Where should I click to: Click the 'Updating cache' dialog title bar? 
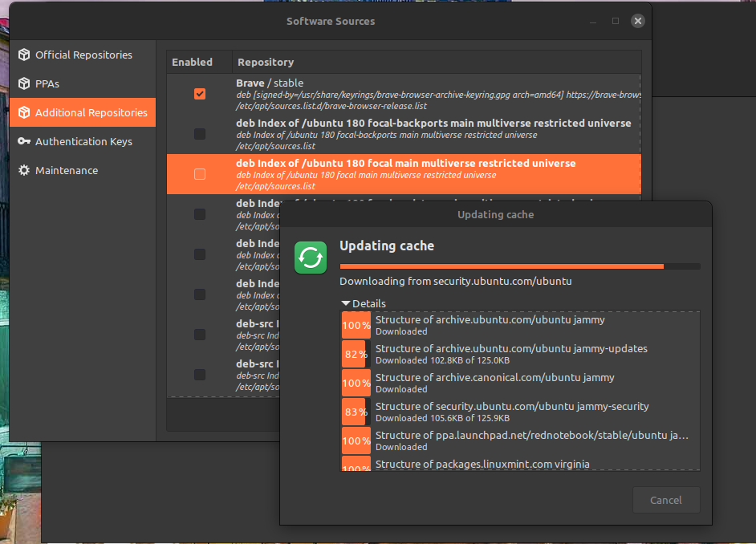pos(496,214)
